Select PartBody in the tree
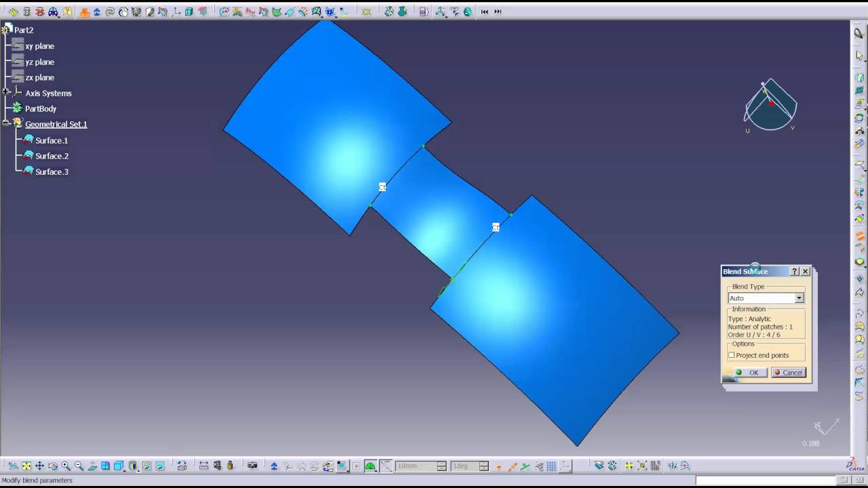 coord(41,108)
